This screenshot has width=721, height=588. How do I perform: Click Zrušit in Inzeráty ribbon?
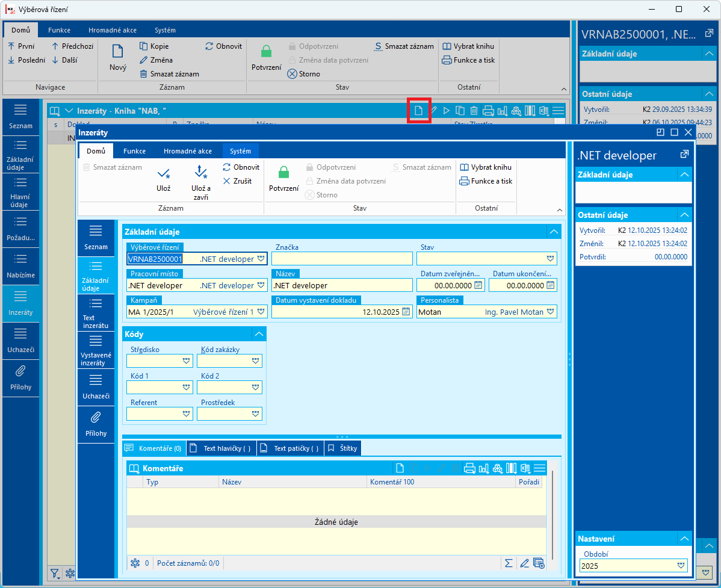coord(237,181)
